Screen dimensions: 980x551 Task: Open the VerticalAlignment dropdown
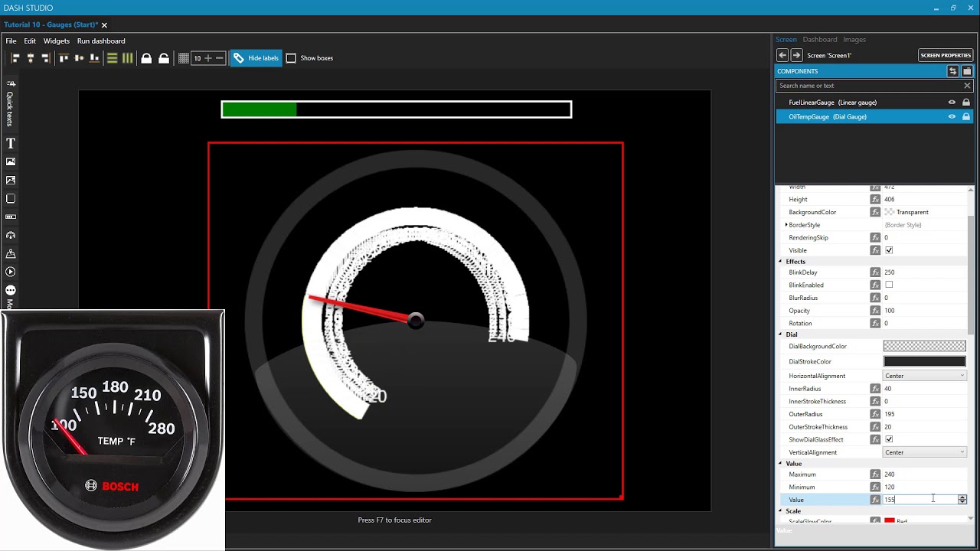point(925,452)
